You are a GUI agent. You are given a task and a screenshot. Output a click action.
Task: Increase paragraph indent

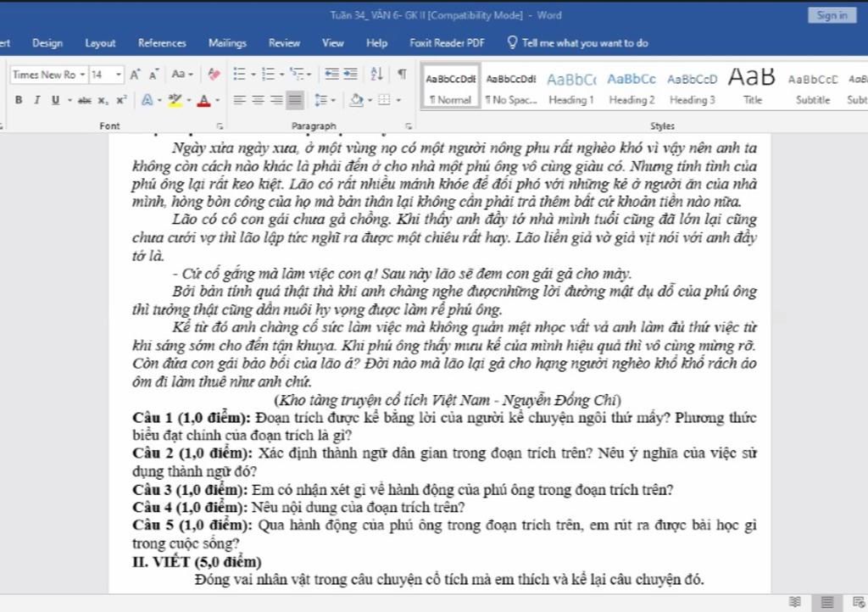coord(350,74)
